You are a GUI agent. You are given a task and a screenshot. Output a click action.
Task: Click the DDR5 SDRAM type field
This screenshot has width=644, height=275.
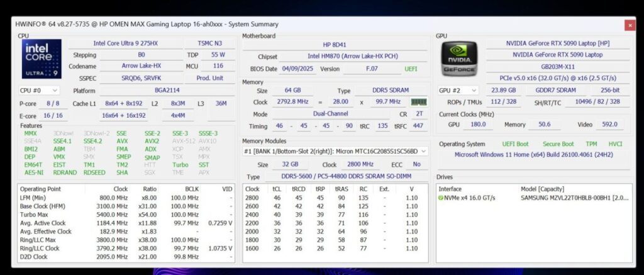[x=391, y=91]
